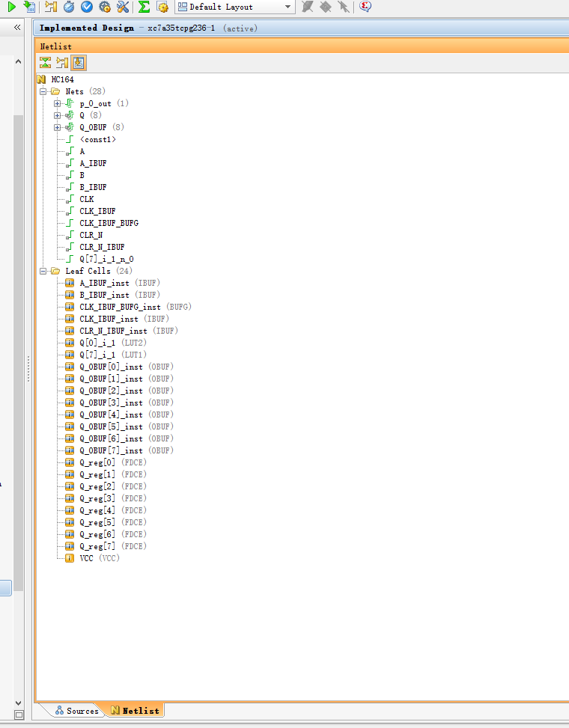This screenshot has width=569, height=728.
Task: Expand the Q_OBUF (8) net bus
Action: click(x=57, y=127)
